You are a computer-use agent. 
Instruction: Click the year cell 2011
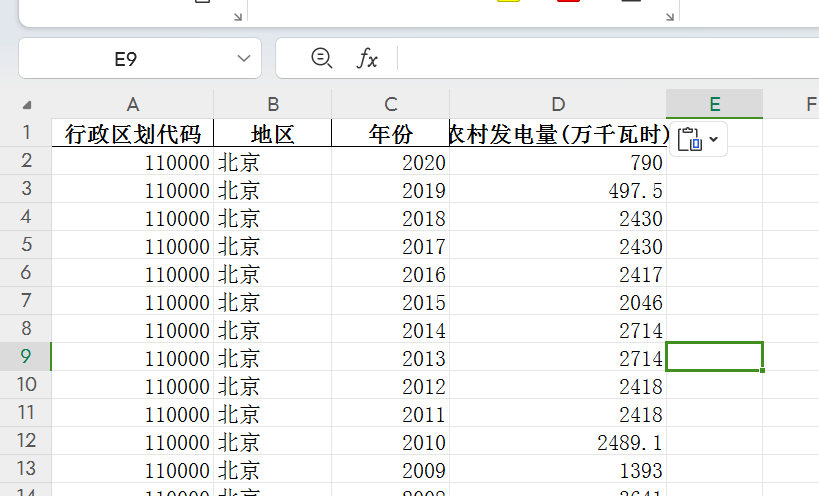(391, 414)
